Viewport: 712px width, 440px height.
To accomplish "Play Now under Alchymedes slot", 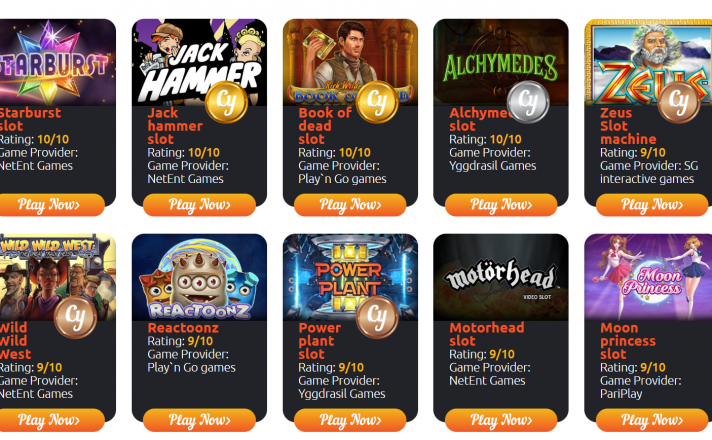I will (x=501, y=205).
